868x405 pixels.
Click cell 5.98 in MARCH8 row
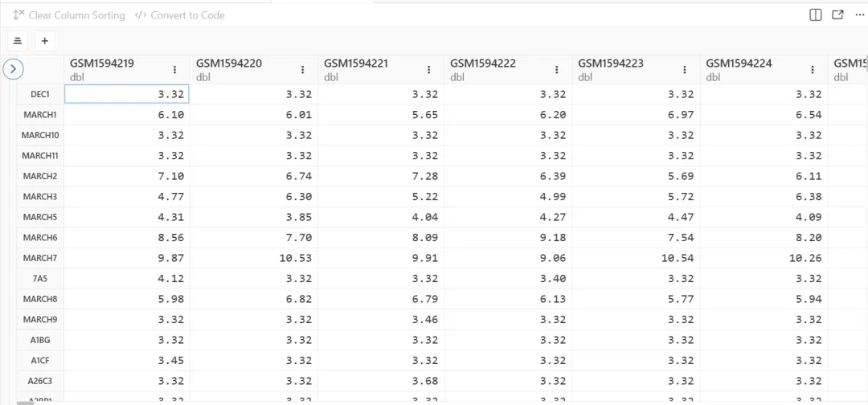[x=127, y=299]
